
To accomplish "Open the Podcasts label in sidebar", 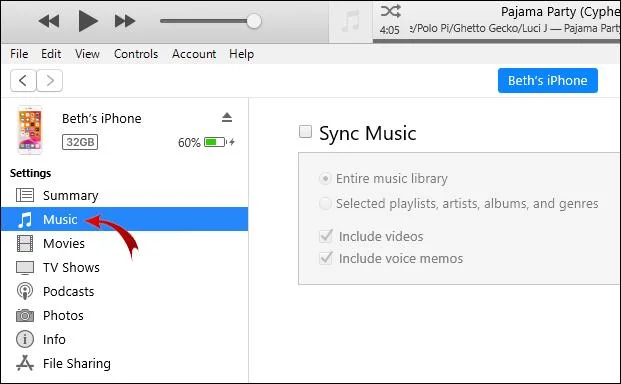I will click(69, 292).
